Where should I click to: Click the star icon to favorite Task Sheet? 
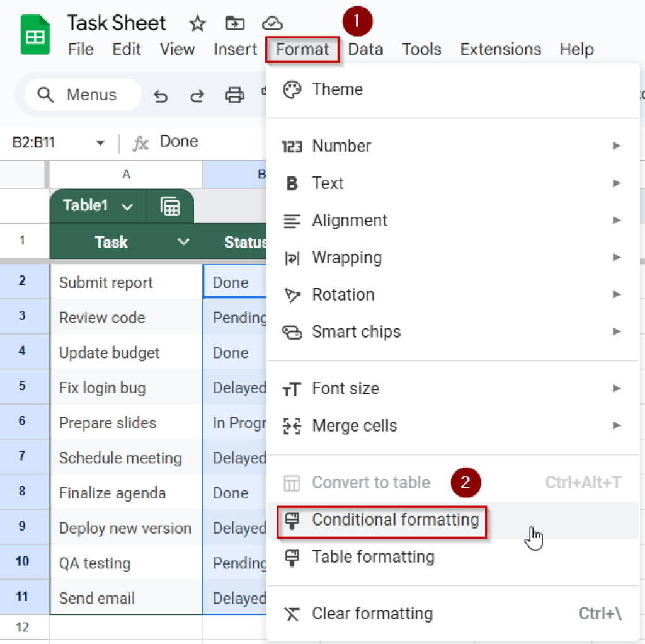coord(198,24)
